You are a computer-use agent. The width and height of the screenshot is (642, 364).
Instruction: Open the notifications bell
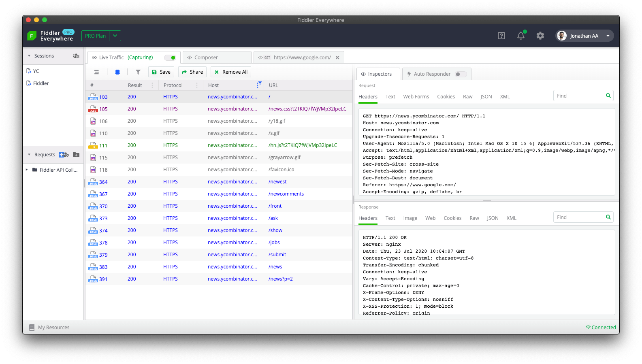tap(521, 36)
